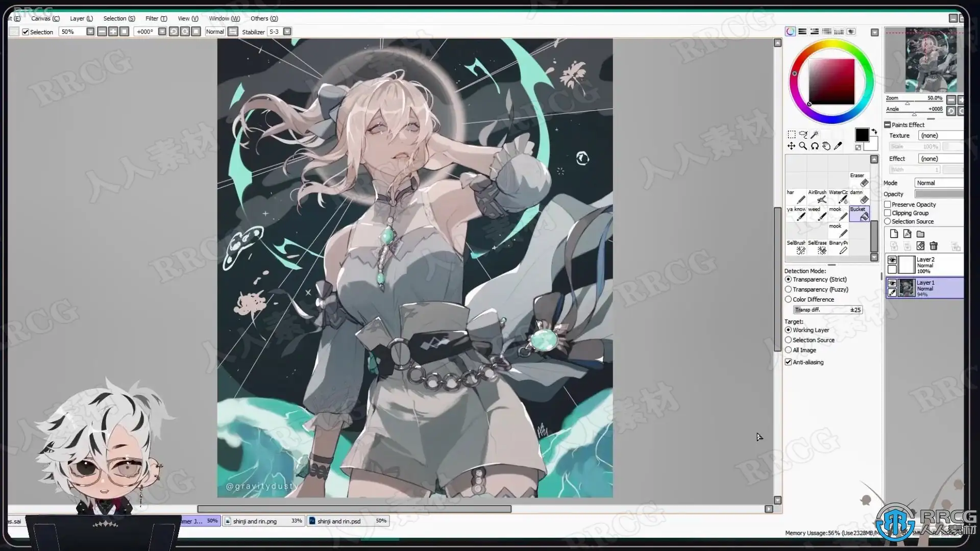Pick the Eyedropper tool
The height and width of the screenshot is (551, 980).
coord(838,146)
